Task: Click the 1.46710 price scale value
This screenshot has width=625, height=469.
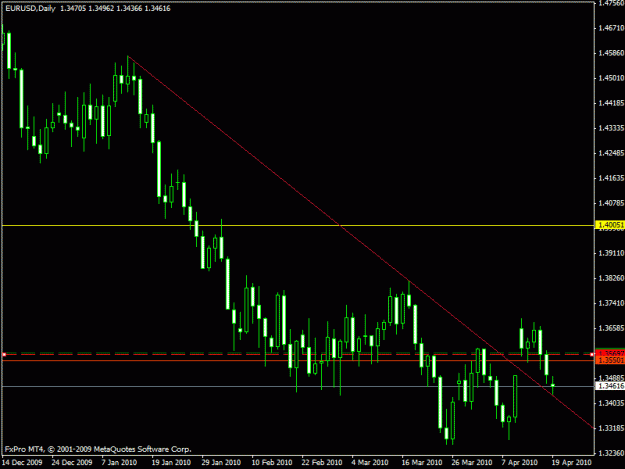Action: point(611,28)
